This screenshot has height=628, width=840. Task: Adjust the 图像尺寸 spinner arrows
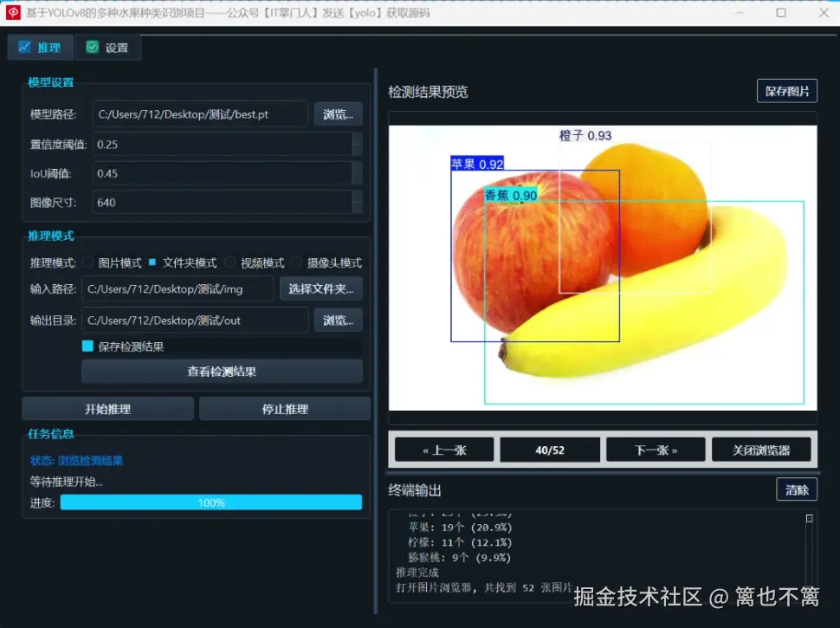tap(358, 202)
